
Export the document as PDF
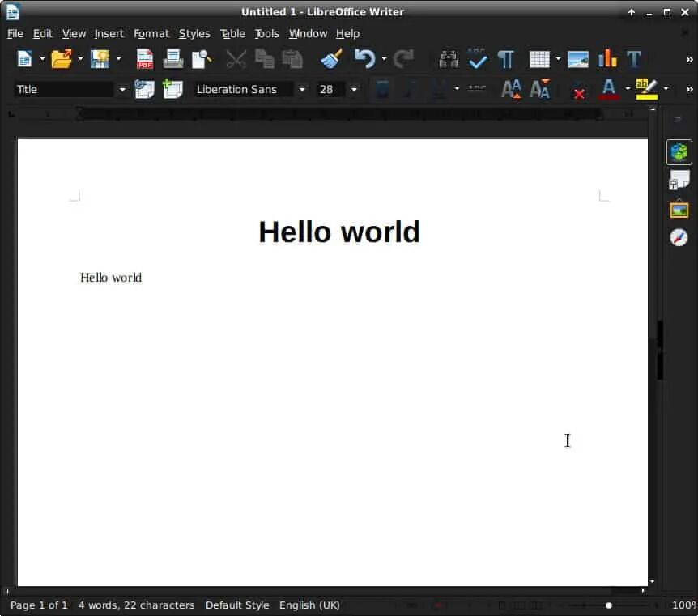click(145, 58)
